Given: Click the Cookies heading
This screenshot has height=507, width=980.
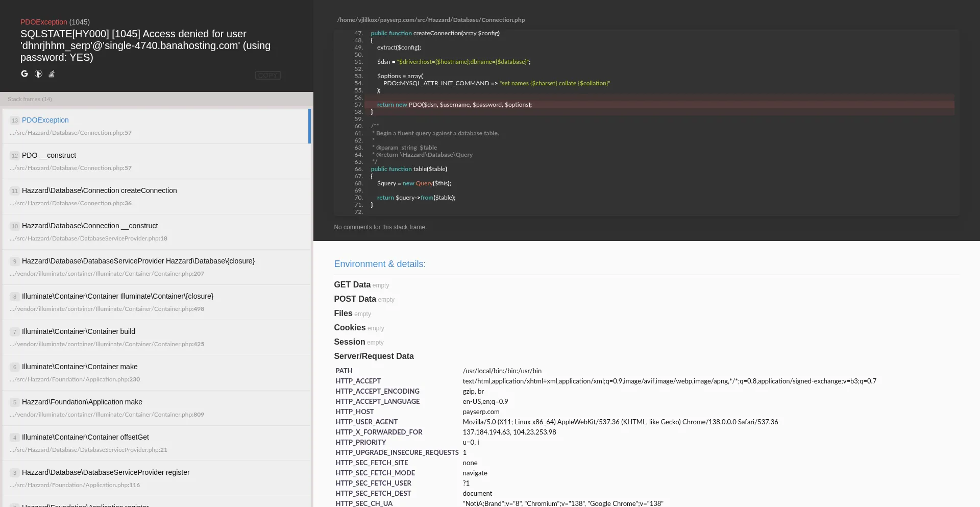Looking at the screenshot, I should click(350, 328).
